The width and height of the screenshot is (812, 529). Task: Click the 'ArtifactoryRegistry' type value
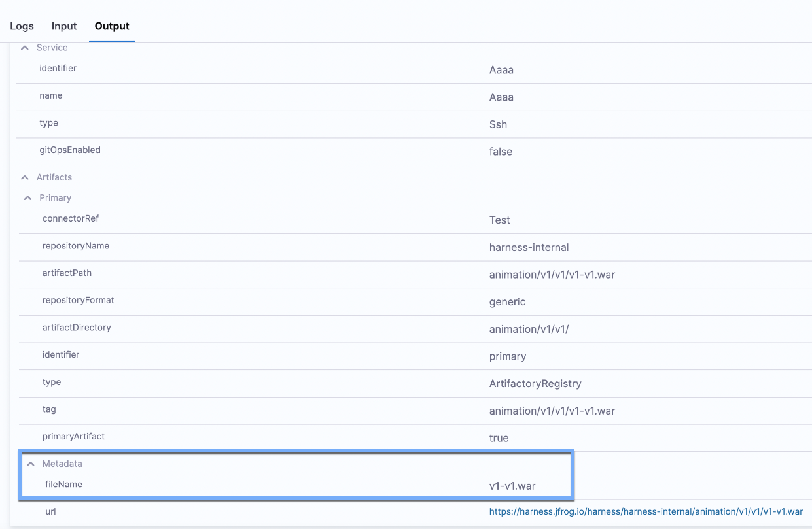[x=535, y=384]
